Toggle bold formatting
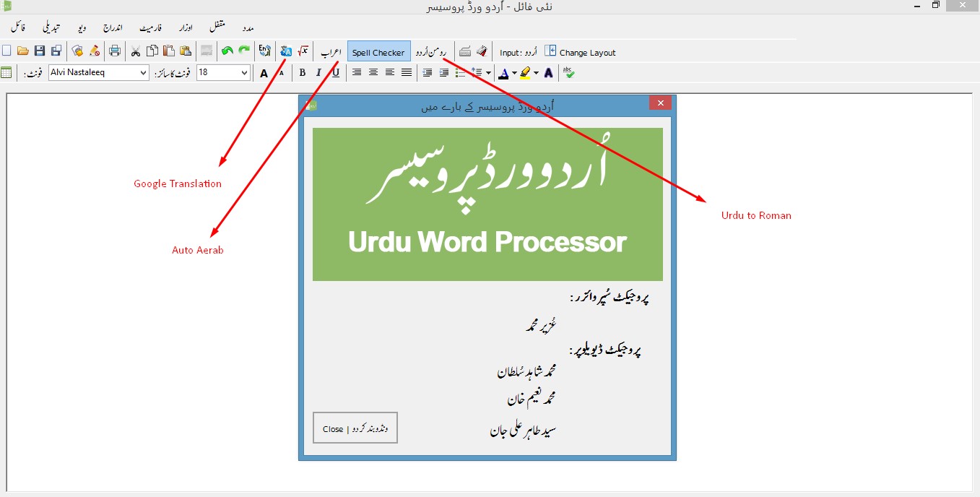980x497 pixels. (x=303, y=72)
